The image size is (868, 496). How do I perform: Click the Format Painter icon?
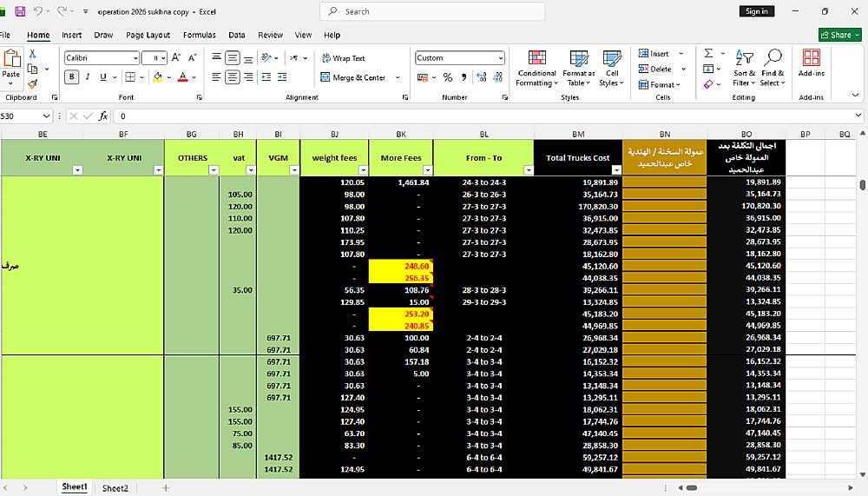coord(33,84)
